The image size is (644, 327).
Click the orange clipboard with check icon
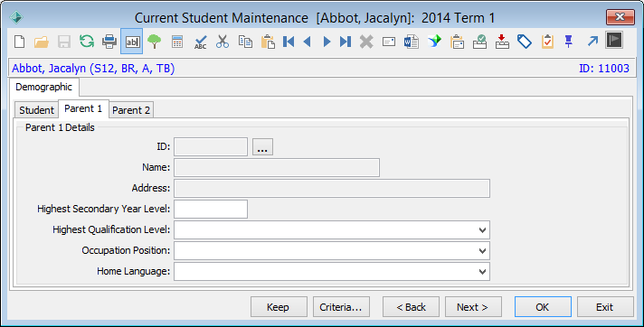point(547,42)
